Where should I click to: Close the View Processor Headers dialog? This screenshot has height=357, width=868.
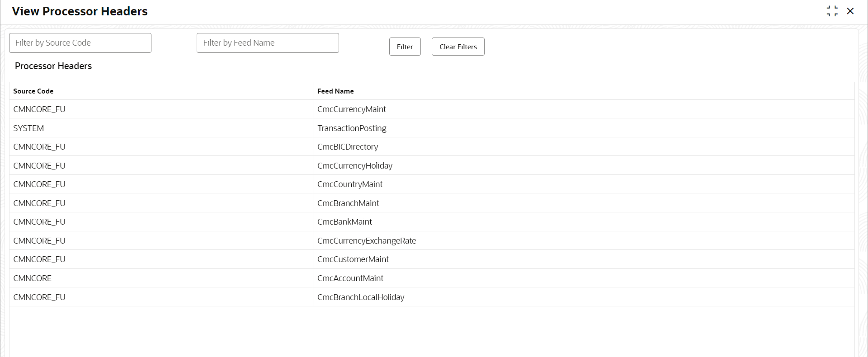point(850,11)
